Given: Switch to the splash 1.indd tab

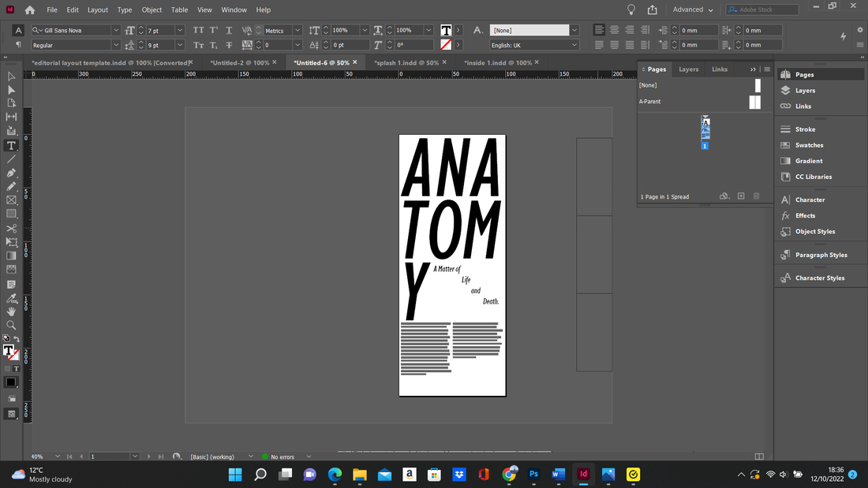Looking at the screenshot, I should click(406, 62).
